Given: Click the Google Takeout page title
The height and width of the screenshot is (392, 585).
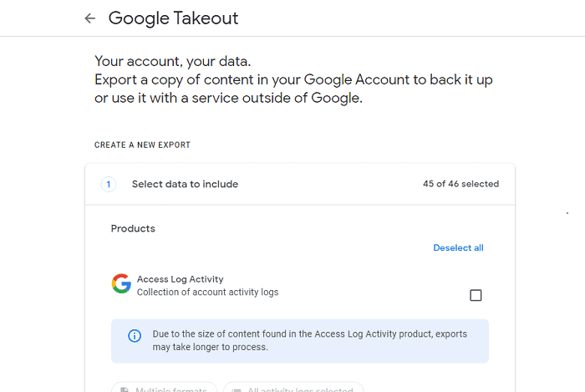Looking at the screenshot, I should [174, 18].
